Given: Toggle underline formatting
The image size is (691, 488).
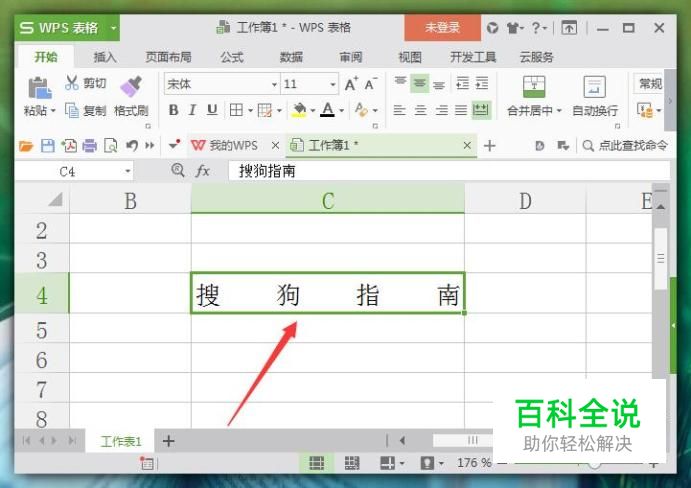Looking at the screenshot, I should 212,110.
